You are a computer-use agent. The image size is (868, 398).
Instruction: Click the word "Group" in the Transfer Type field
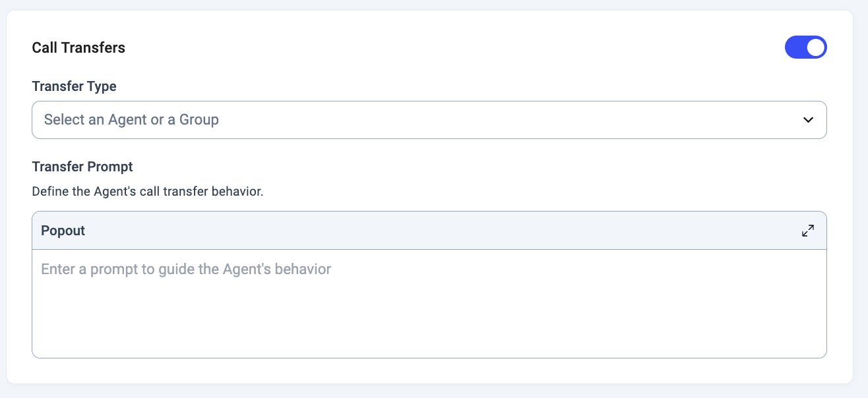click(x=199, y=120)
